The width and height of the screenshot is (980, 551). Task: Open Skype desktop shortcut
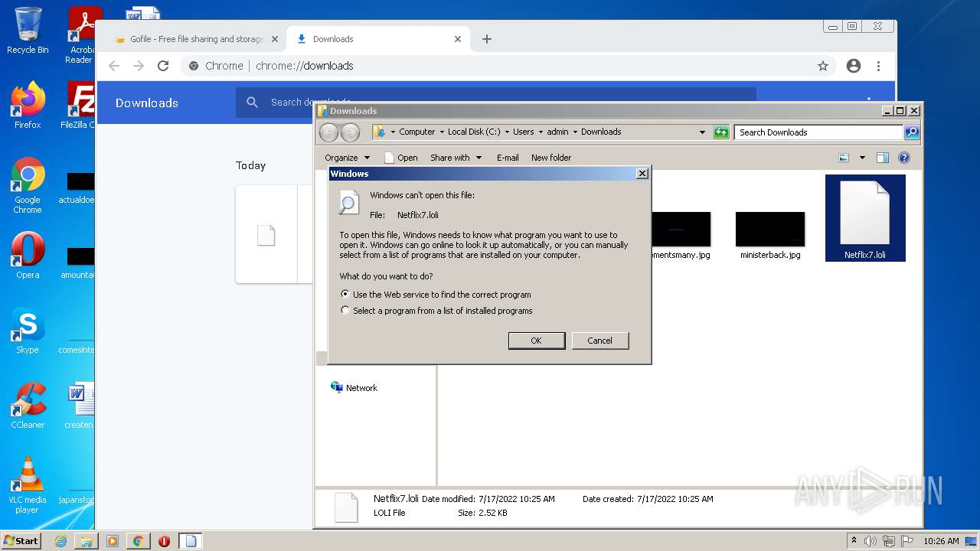[x=28, y=331]
